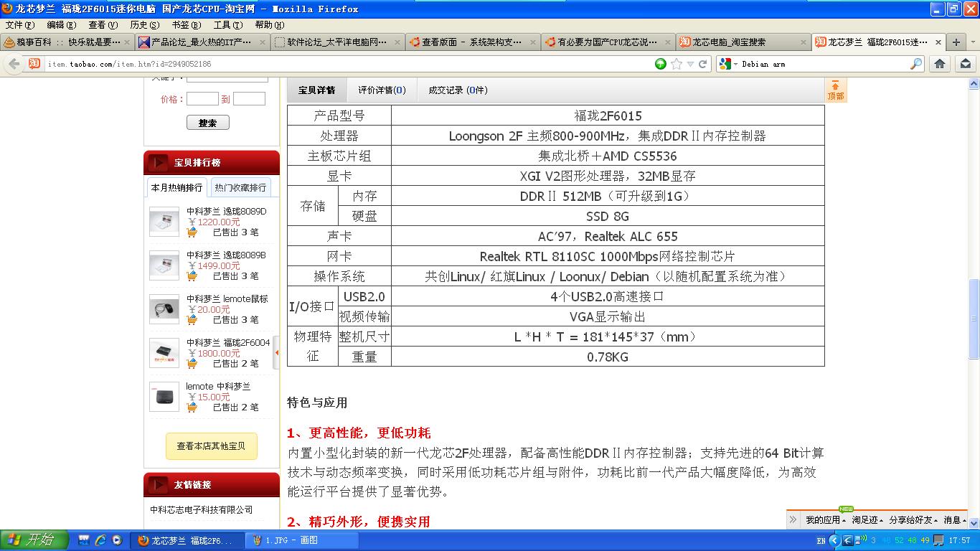Collapse the sidebar with the orange arrow handle
Viewport: 980px width, 551px height.
(277, 353)
